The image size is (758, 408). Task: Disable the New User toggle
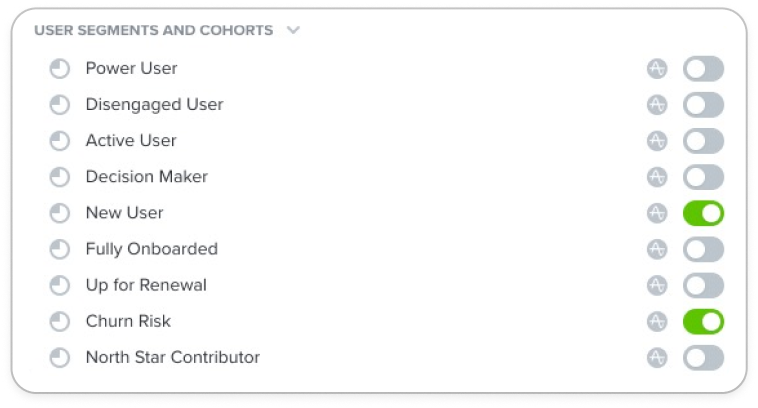tap(703, 213)
